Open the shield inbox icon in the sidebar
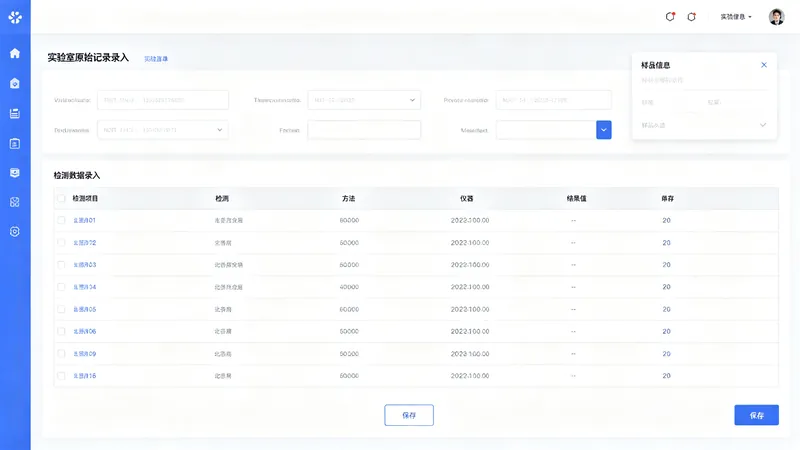This screenshot has height=450, width=800. click(15, 173)
